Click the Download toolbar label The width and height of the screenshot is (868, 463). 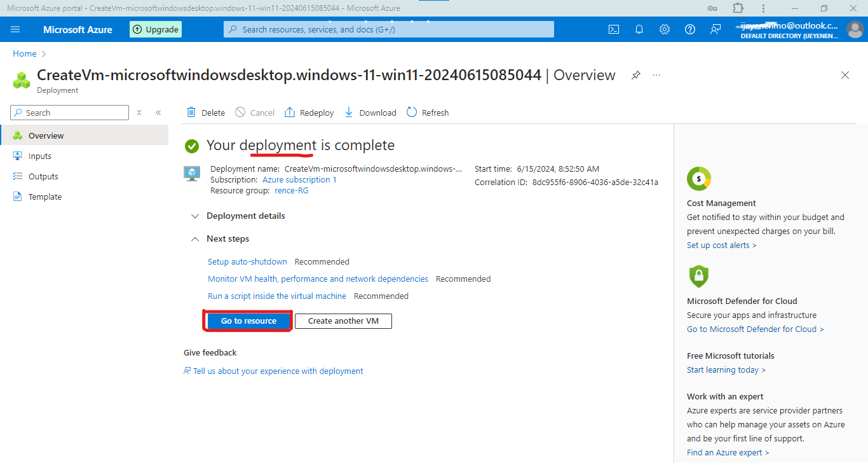pyautogui.click(x=377, y=113)
